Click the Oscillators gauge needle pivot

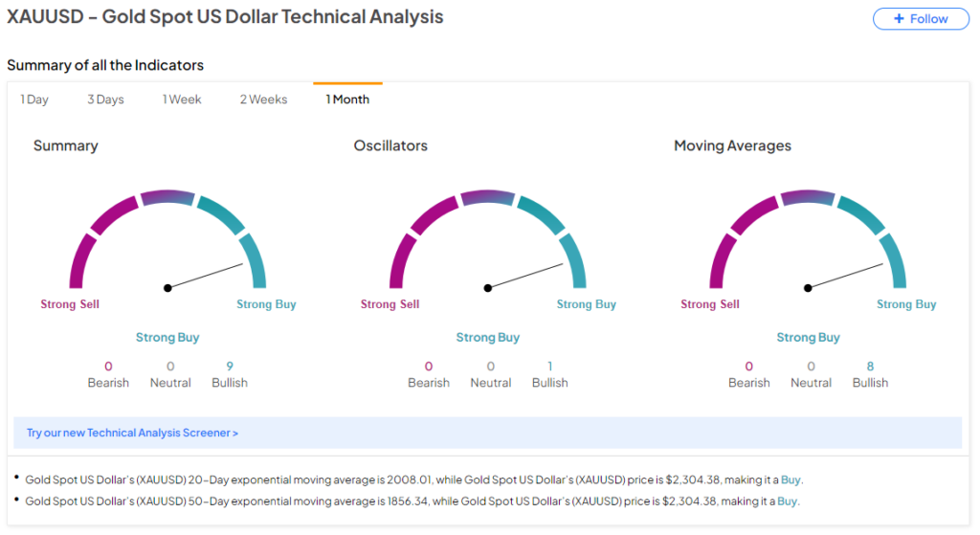(488, 287)
